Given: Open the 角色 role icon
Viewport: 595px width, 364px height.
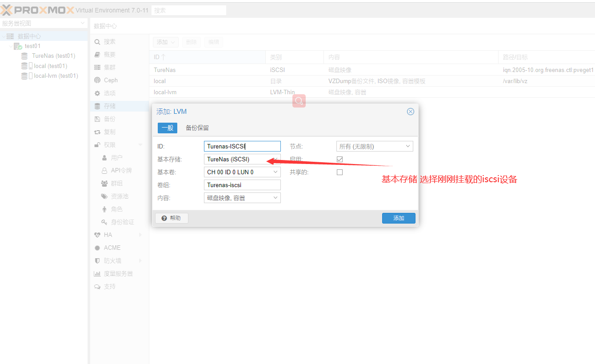Looking at the screenshot, I should click(104, 209).
